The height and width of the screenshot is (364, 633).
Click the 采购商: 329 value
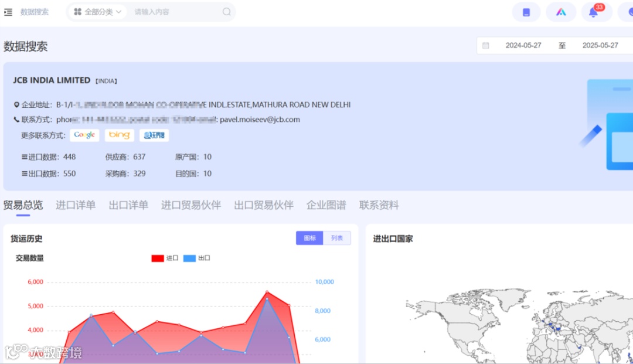(x=125, y=174)
